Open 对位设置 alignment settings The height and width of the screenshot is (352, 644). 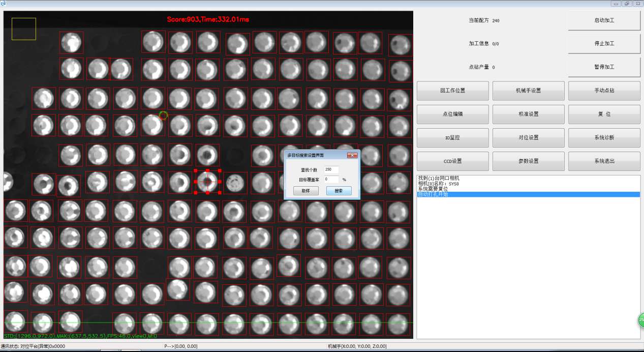pyautogui.click(x=528, y=137)
